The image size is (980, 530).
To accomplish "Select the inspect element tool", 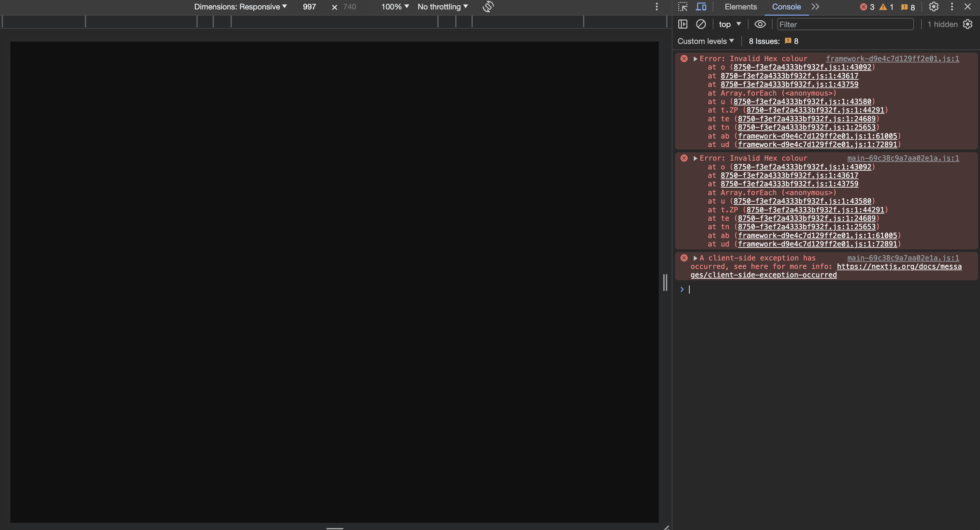I will point(683,7).
